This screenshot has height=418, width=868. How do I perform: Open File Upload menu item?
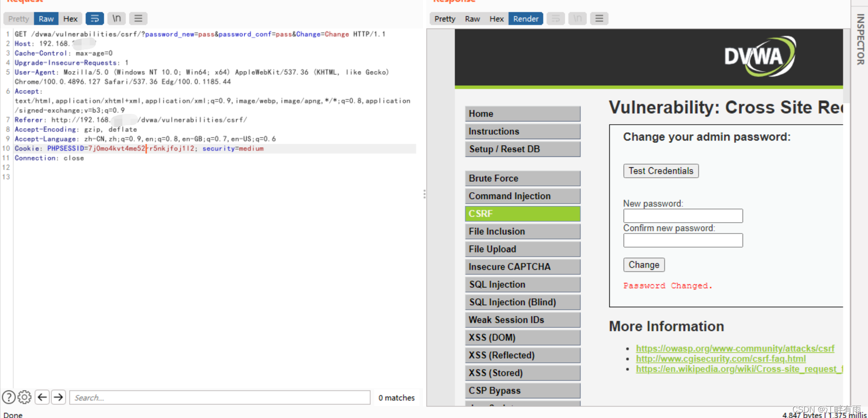[x=523, y=249]
